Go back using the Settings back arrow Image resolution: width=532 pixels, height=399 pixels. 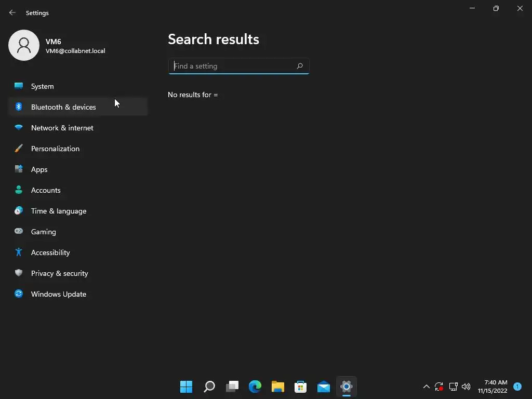pyautogui.click(x=12, y=12)
